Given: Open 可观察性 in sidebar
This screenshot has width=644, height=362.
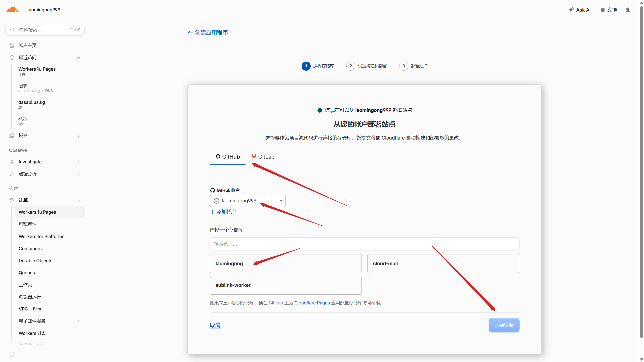Looking at the screenshot, I should tap(28, 224).
